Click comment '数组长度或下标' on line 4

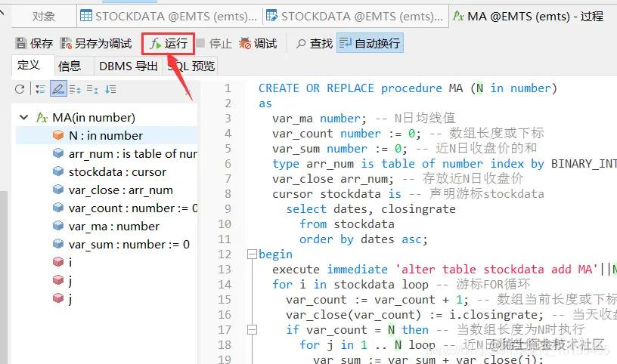click(497, 133)
